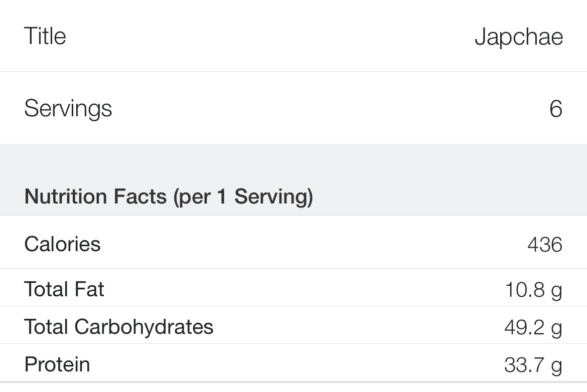Click the grams unit after 10.8
The width and height of the screenshot is (587, 392).
click(556, 291)
